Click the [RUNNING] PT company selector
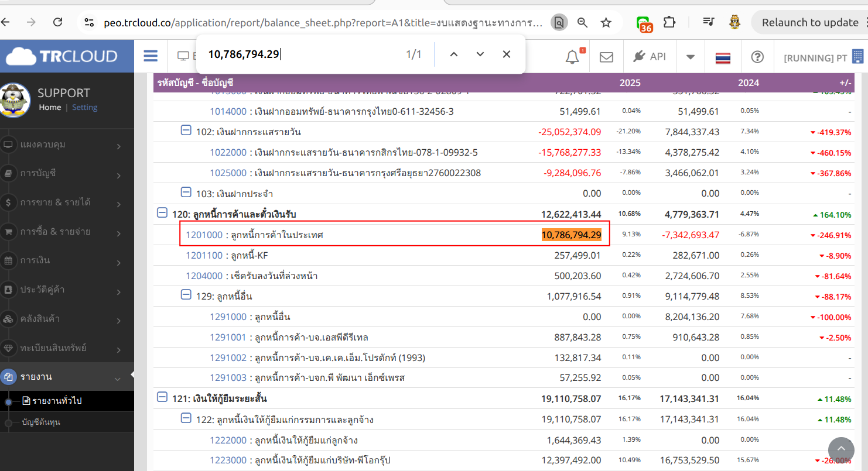 (x=823, y=57)
